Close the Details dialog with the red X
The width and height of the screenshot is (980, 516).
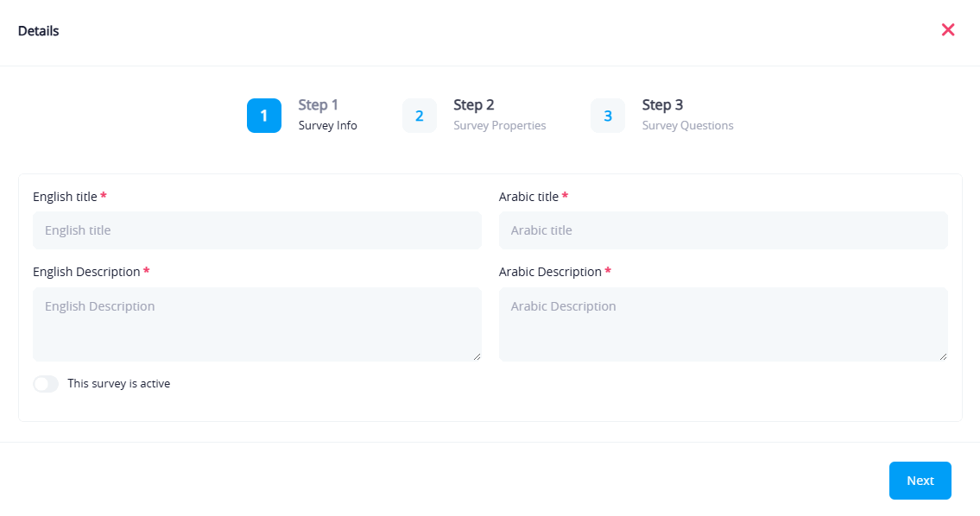coord(947,30)
